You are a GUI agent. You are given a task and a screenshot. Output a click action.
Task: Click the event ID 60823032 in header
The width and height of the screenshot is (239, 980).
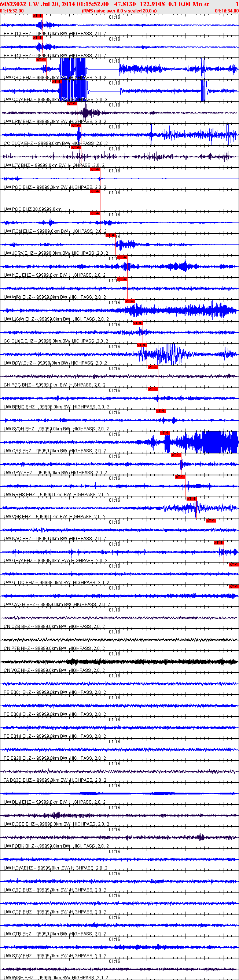(13, 4)
